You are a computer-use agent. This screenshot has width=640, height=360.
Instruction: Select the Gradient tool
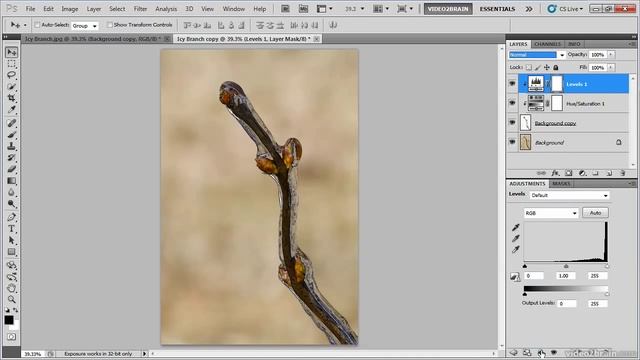click(11, 180)
